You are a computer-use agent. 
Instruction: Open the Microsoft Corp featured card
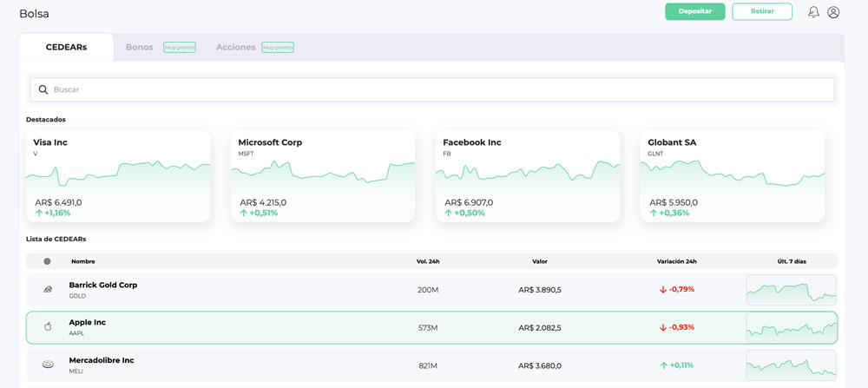tap(323, 176)
